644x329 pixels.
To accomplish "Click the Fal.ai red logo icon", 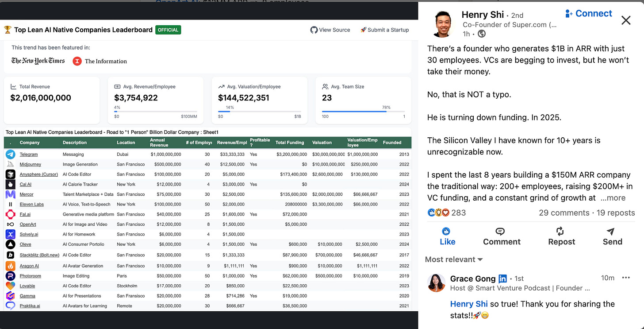I will click(11, 214).
